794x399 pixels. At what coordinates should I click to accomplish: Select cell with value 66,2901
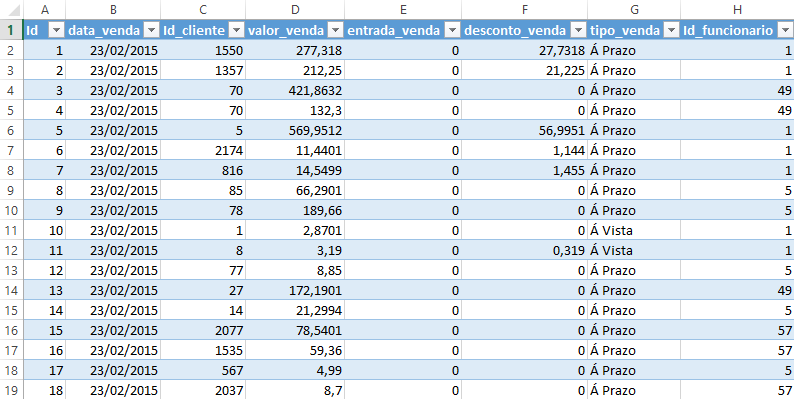click(295, 190)
